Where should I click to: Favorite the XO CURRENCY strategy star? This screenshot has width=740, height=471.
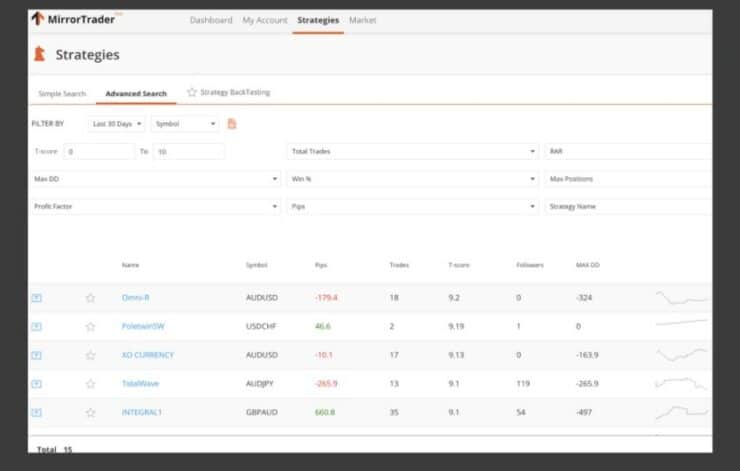pyautogui.click(x=90, y=355)
